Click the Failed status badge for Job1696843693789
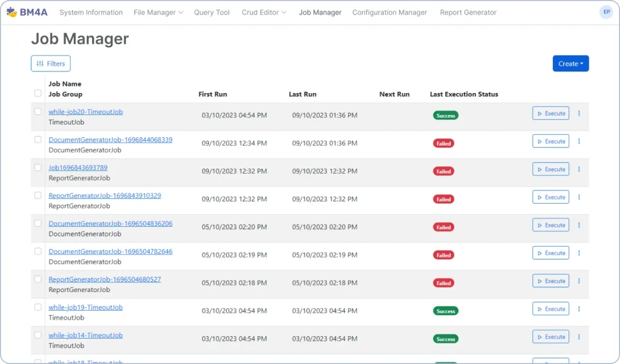620x364 pixels. pyautogui.click(x=444, y=171)
